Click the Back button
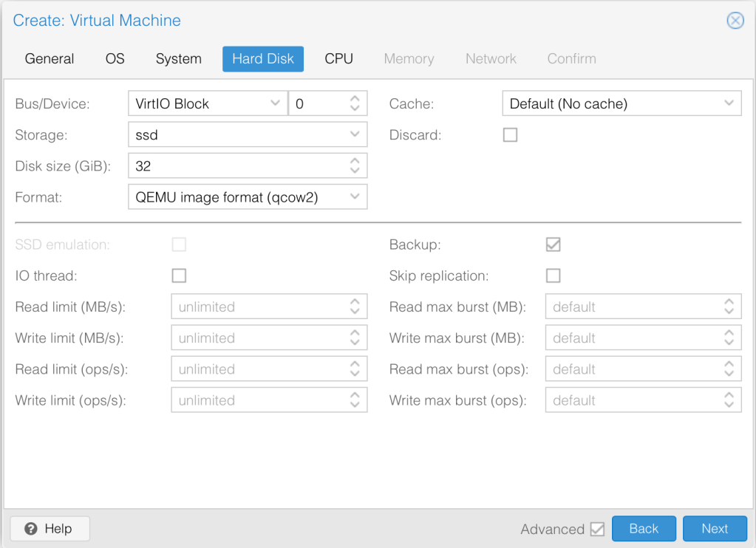 (x=643, y=529)
